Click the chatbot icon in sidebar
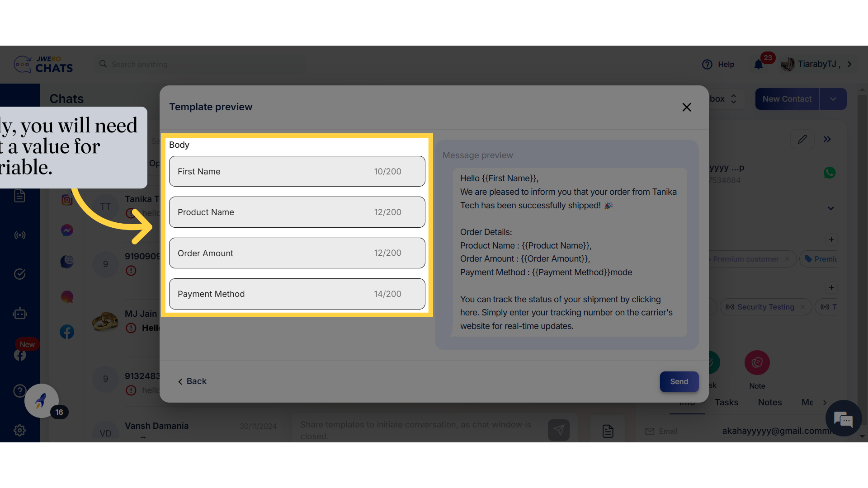This screenshot has width=868, height=488. (20, 314)
